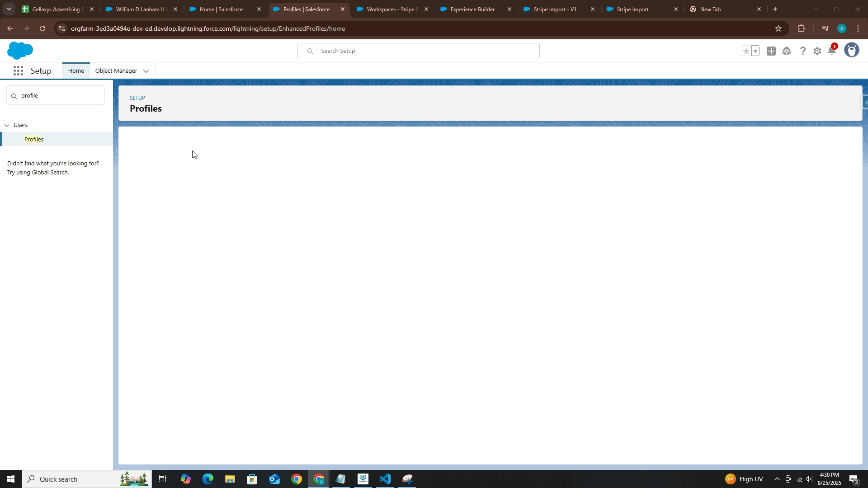Collapse the Users tree section
Viewport: 868px width, 488px height.
click(7, 125)
